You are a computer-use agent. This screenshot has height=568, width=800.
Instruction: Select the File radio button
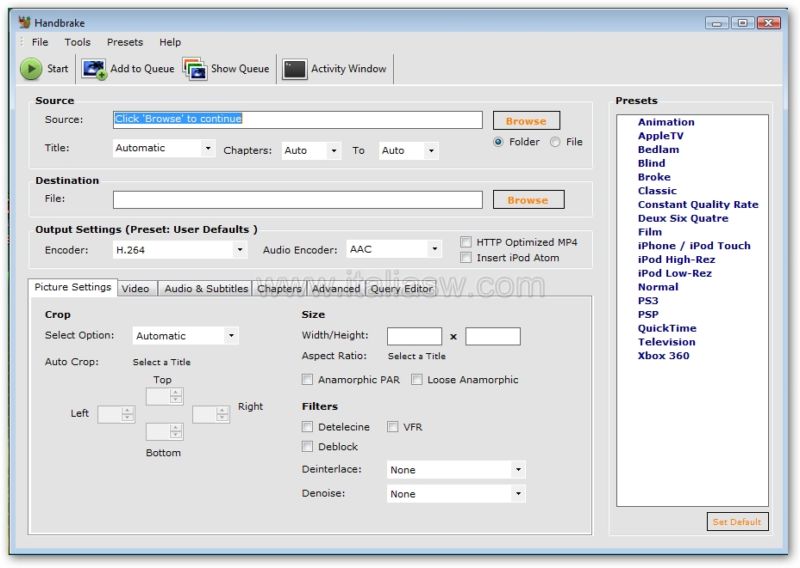(555, 142)
